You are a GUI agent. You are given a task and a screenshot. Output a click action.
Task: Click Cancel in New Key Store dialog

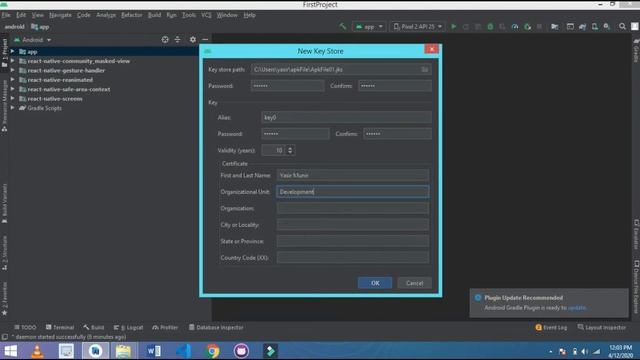414,283
